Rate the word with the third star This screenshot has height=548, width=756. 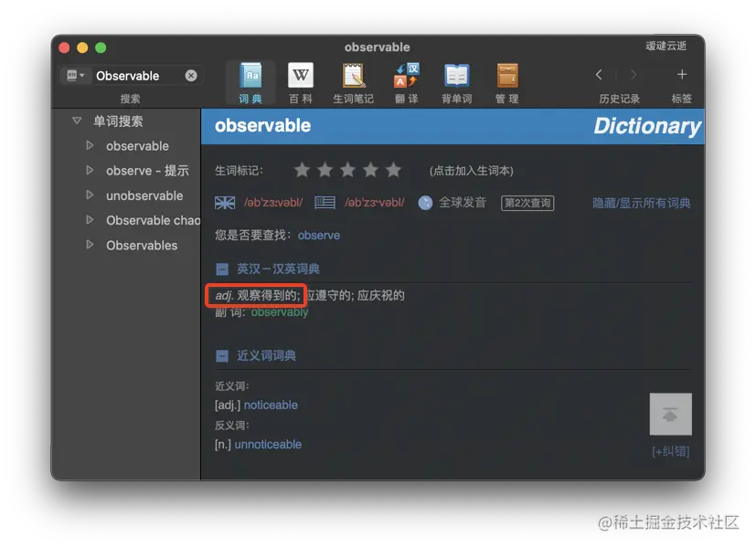pos(347,170)
